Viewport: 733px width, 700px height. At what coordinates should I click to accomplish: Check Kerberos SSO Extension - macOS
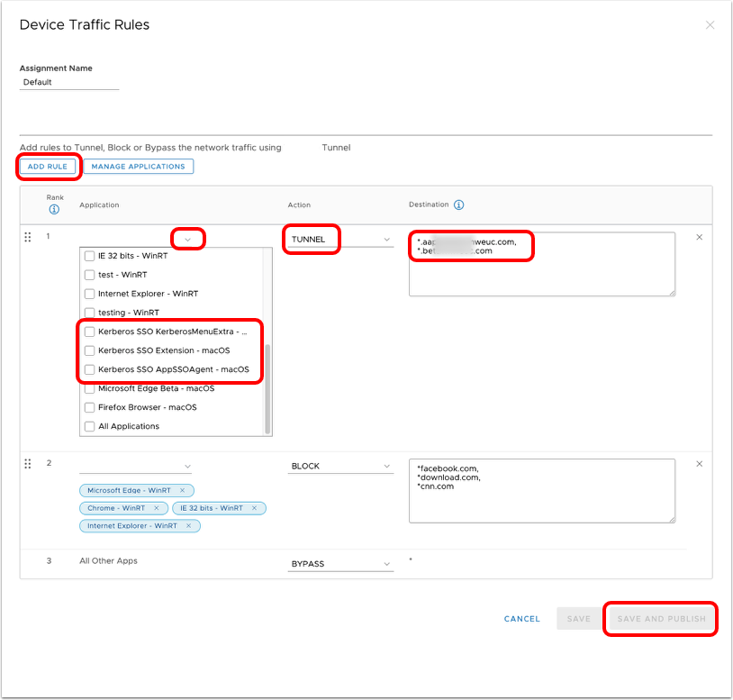pos(89,350)
